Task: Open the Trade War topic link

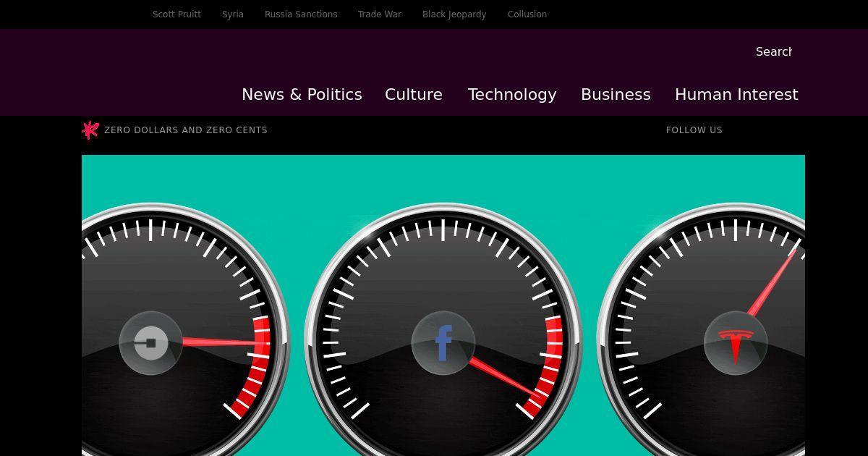Action: point(380,14)
